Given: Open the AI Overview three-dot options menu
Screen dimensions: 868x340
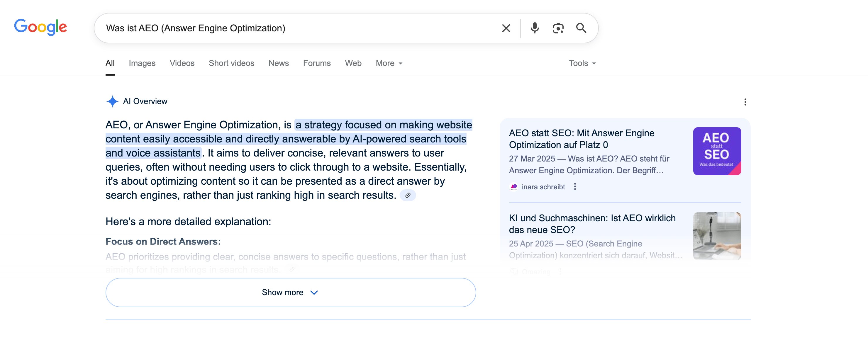Looking at the screenshot, I should click(x=745, y=102).
